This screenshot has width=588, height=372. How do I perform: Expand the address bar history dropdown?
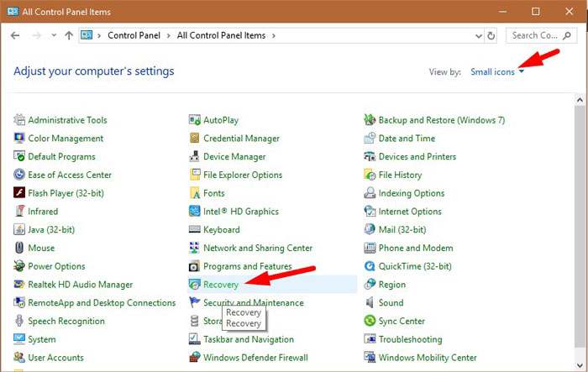click(x=479, y=35)
